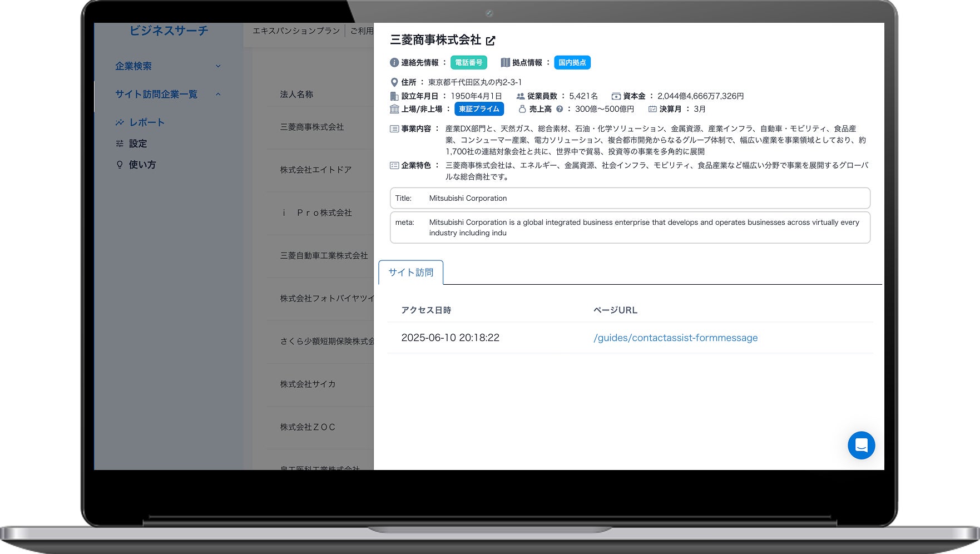Click the map icon beside 拠点情報
The image size is (980, 554).
(x=505, y=63)
